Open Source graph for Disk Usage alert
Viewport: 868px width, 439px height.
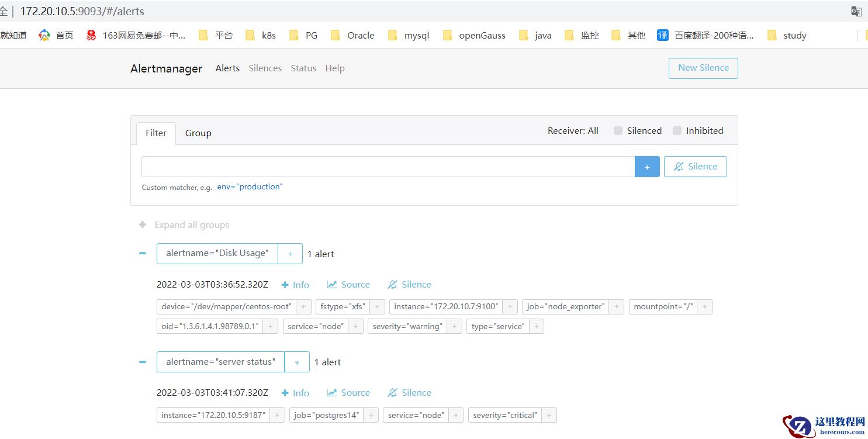coord(348,285)
